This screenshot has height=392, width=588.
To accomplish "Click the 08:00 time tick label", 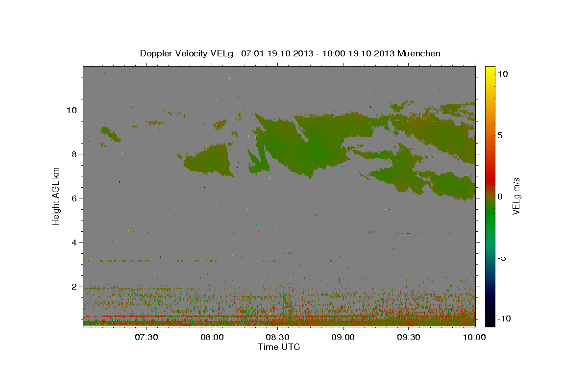I will (212, 337).
